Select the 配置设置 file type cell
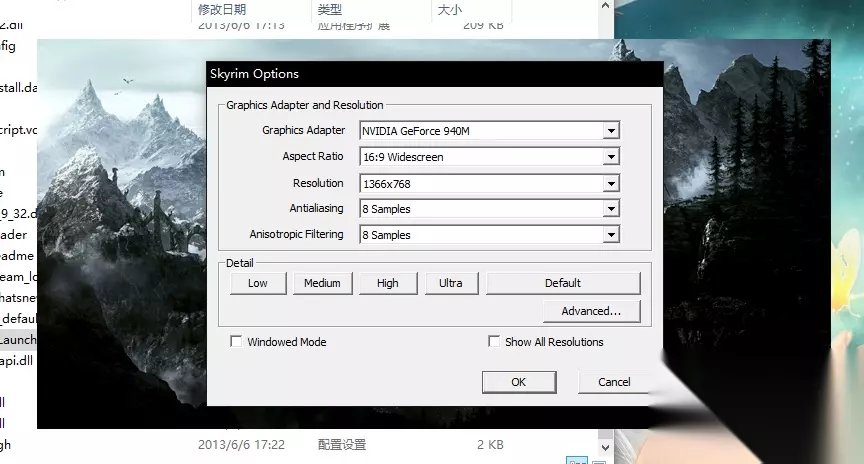864x464 pixels. [x=342, y=445]
